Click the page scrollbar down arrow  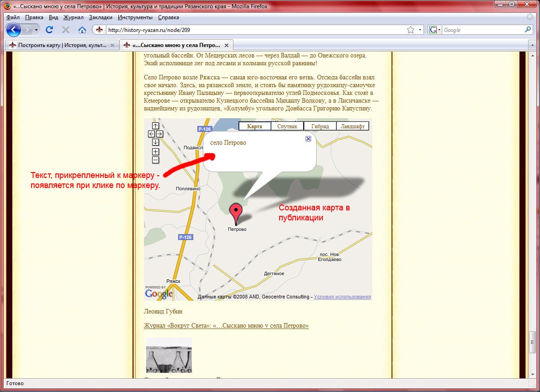(x=533, y=375)
